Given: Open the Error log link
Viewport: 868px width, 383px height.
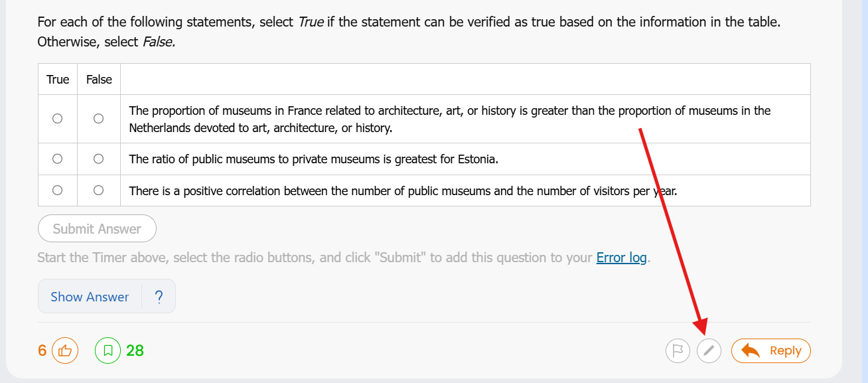Looking at the screenshot, I should point(621,258).
